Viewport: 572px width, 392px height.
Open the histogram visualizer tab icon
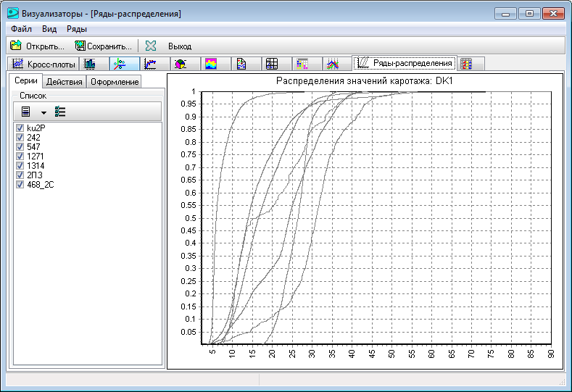90,64
